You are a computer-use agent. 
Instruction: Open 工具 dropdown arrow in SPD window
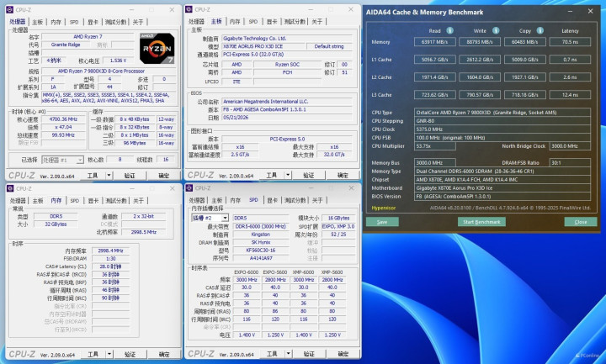point(289,354)
